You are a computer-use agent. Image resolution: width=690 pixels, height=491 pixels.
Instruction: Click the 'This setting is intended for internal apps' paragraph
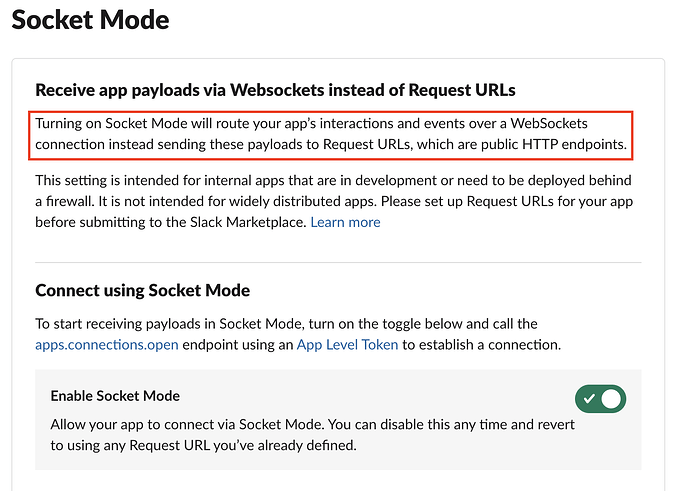coord(334,201)
